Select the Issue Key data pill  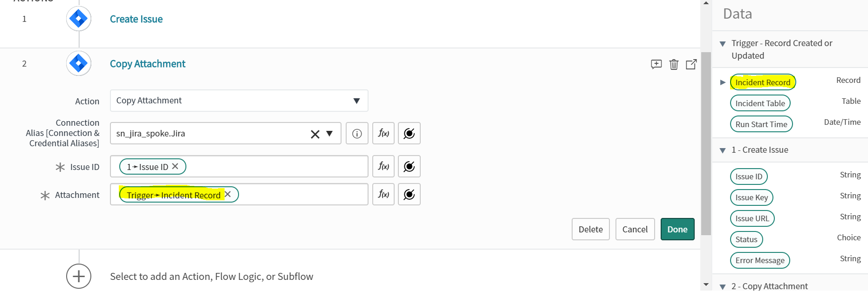[752, 197]
